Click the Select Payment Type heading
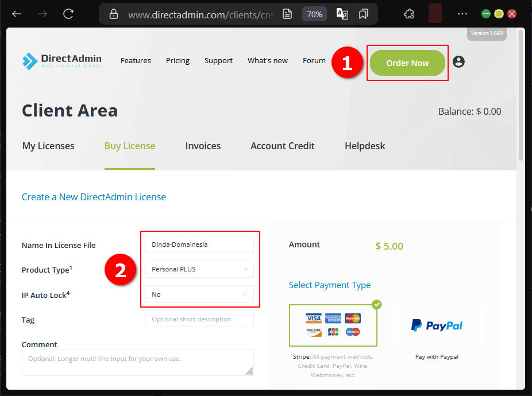The image size is (532, 396). [x=329, y=285]
